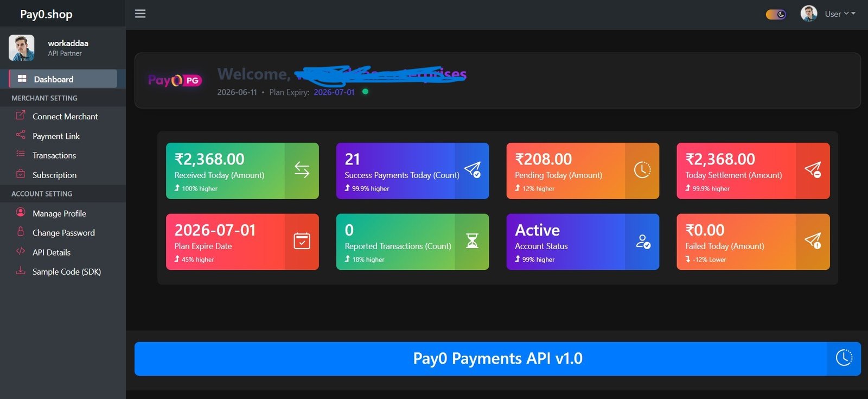Click the paper plane check icon on Success Payments

click(x=473, y=170)
